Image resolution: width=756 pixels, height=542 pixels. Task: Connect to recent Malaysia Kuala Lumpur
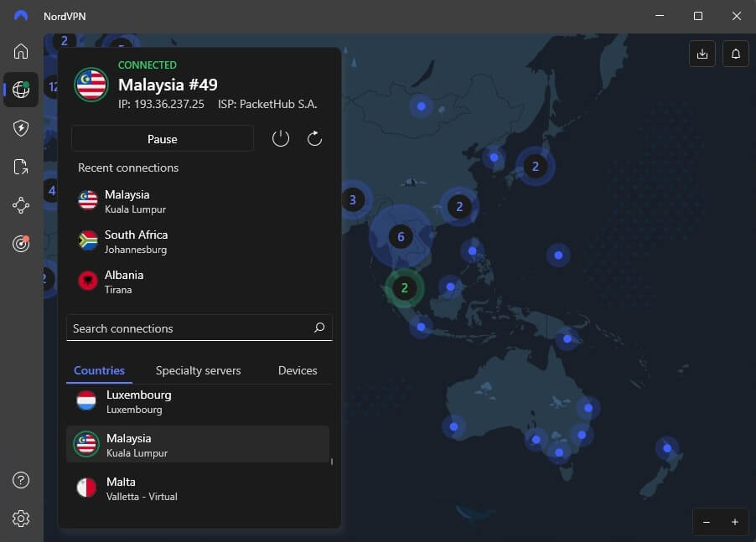(199, 201)
